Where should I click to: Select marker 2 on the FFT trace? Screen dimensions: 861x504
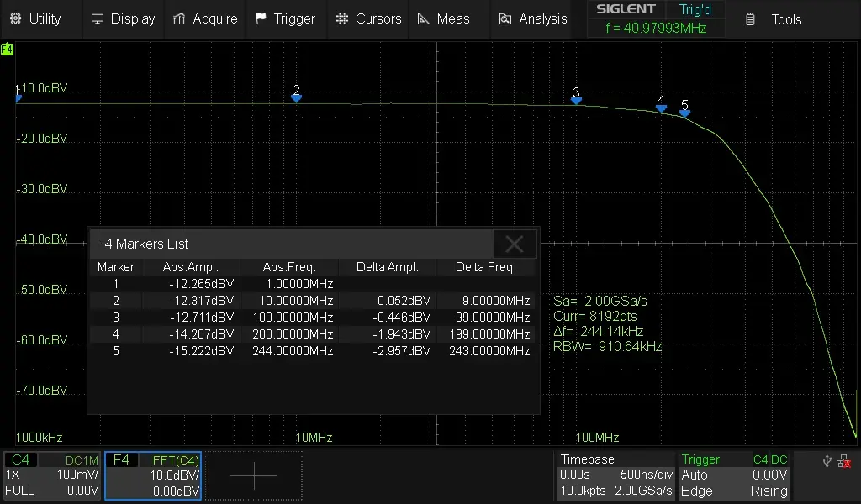click(x=296, y=97)
